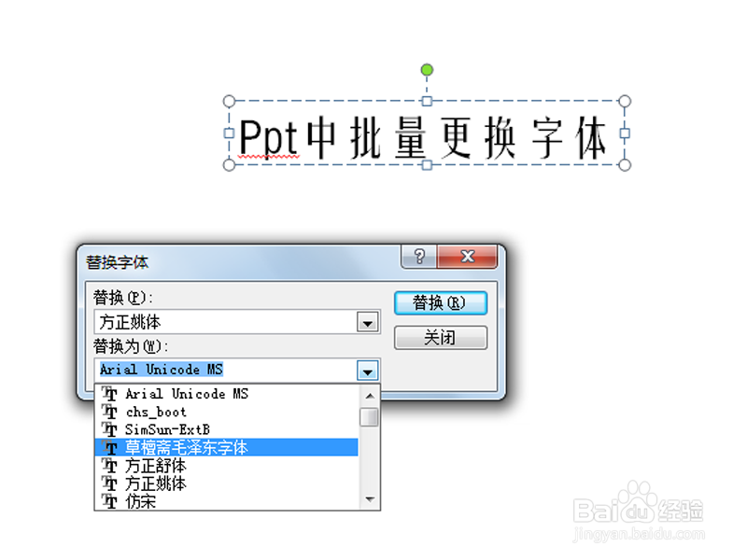Click the font list scroll down arrow
The image size is (747, 560).
click(369, 499)
